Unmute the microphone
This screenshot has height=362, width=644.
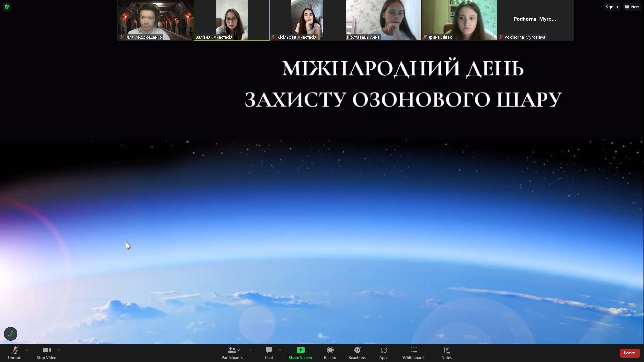[15, 353]
